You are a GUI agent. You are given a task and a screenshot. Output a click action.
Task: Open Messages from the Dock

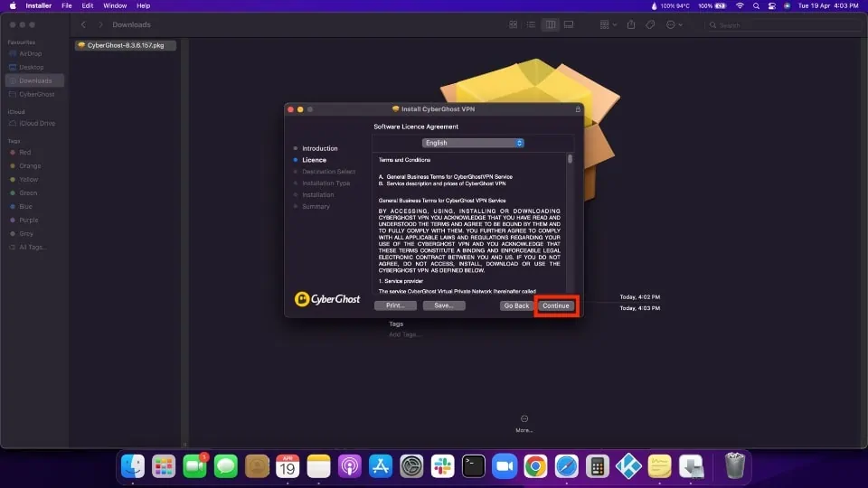point(226,466)
